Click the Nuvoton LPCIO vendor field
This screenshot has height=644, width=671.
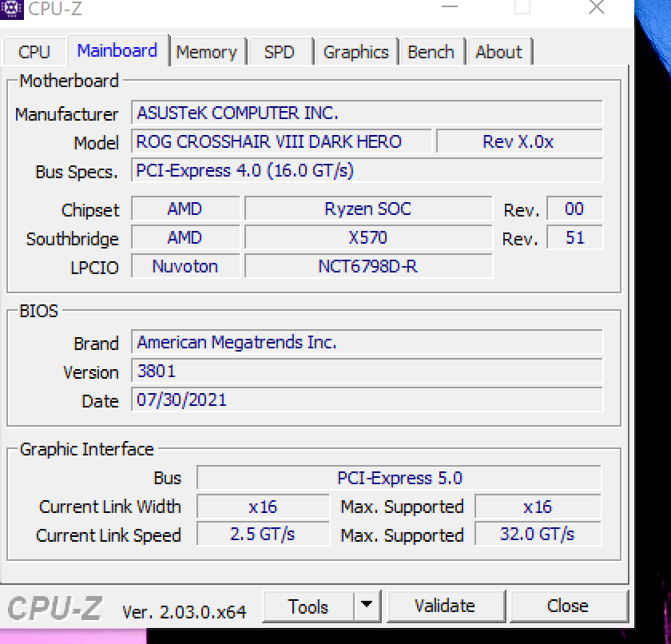coord(185,266)
